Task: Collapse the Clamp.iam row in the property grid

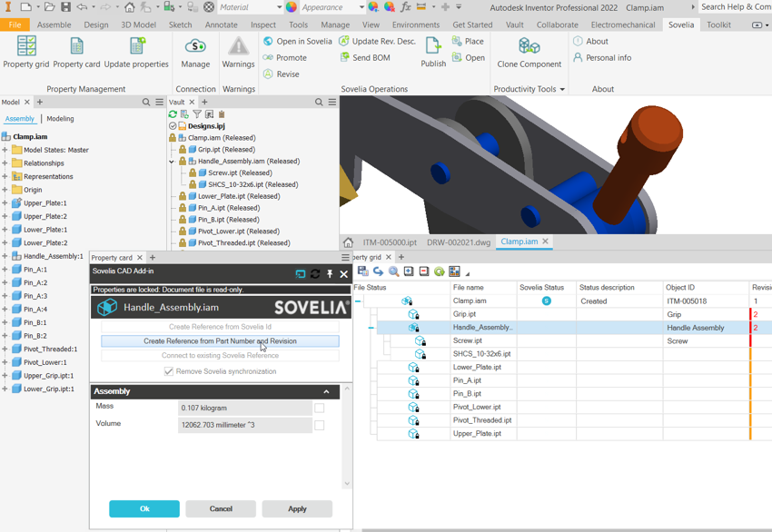Action: [x=358, y=300]
